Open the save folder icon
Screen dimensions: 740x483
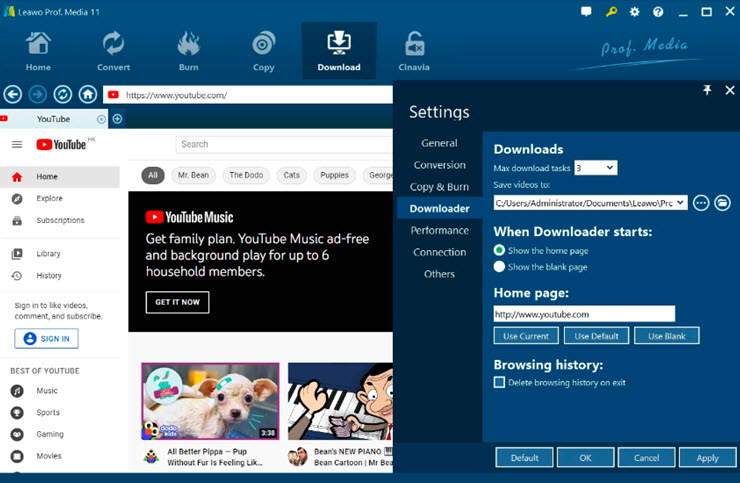[722, 203]
